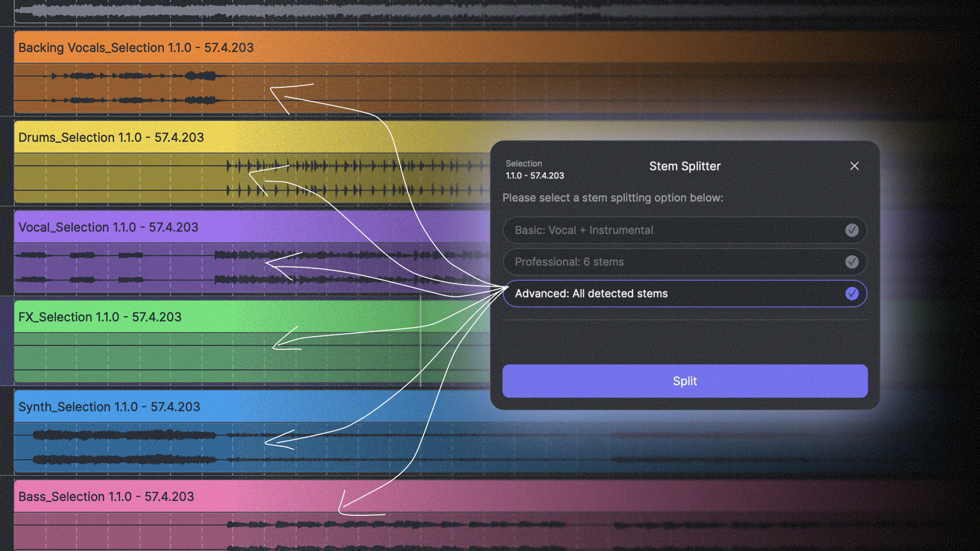
Task: Click the Drums track waveform
Action: click(x=357, y=165)
